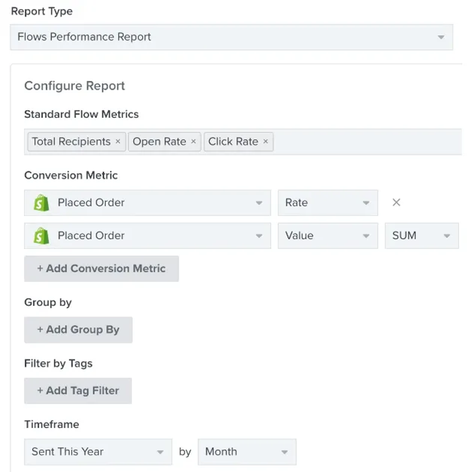Remove the Open Rate metric tag

coord(193,141)
